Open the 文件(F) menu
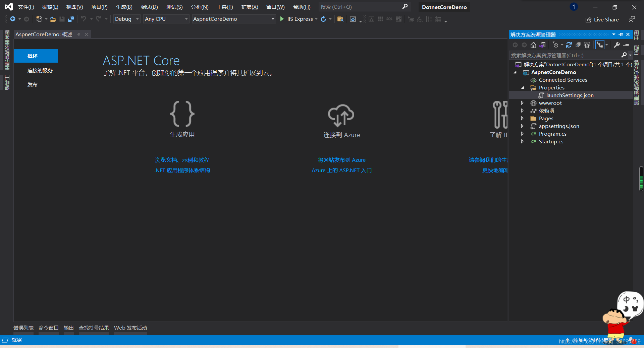 tap(26, 7)
